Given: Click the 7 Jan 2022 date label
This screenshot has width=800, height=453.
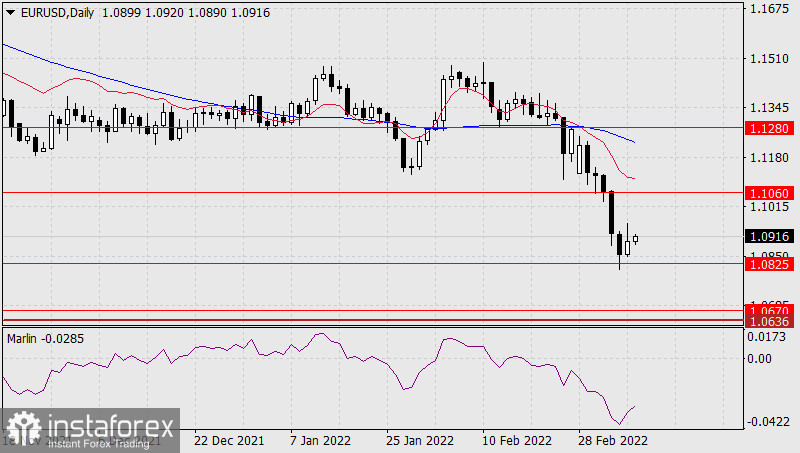Looking at the screenshot, I should click(x=320, y=440).
